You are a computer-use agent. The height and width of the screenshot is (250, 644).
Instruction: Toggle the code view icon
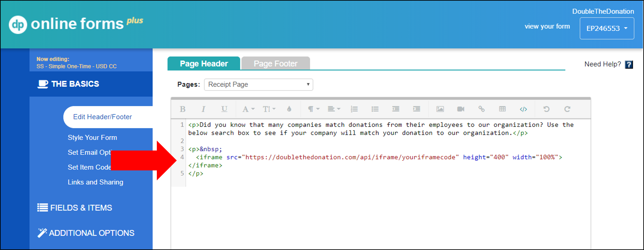(x=523, y=109)
